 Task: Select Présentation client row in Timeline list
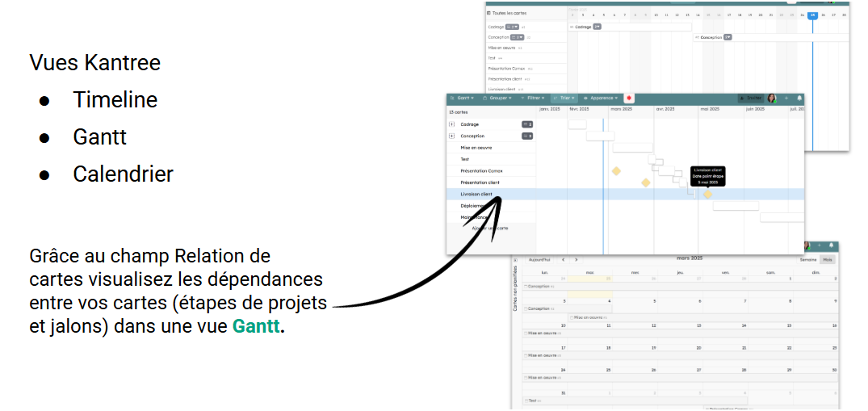(526, 79)
